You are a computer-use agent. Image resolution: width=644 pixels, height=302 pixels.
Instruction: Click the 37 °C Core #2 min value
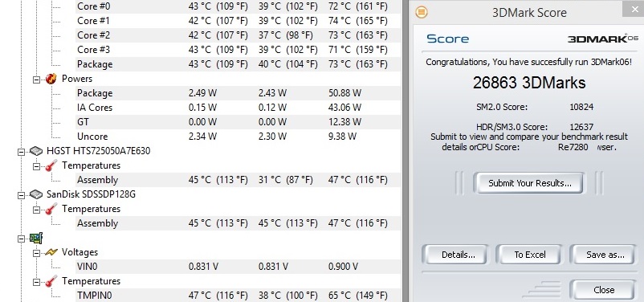[x=285, y=35]
